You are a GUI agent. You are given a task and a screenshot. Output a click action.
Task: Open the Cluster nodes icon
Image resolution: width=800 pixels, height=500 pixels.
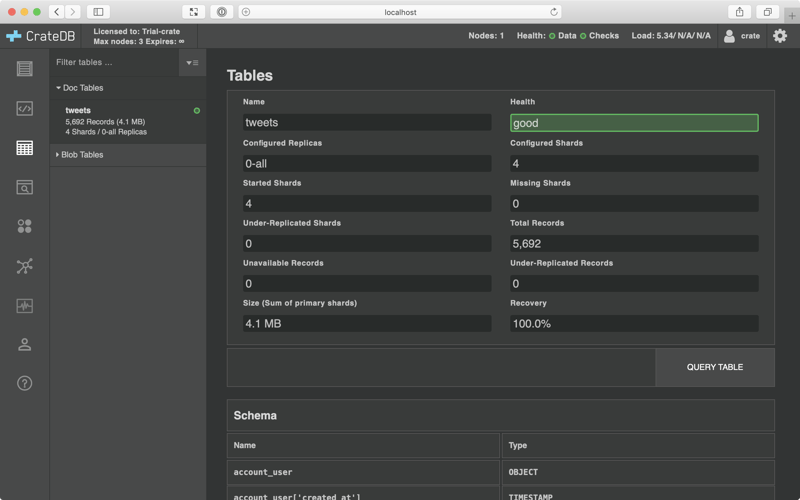coord(24,266)
